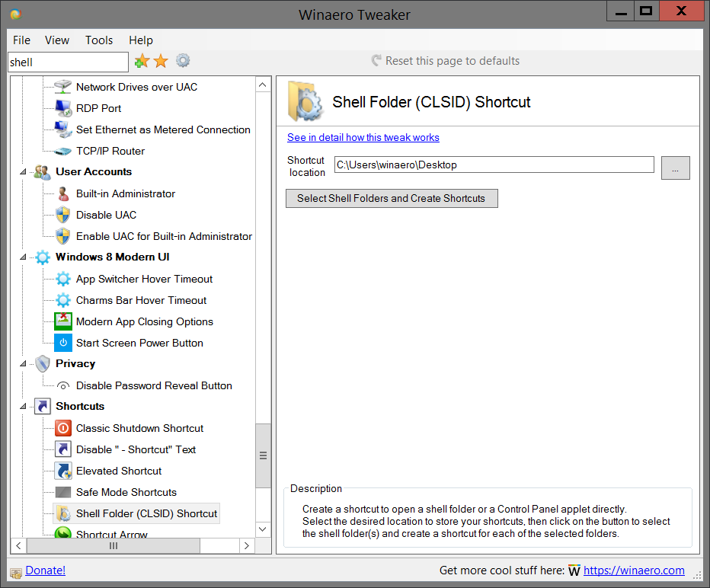Screen dimensions: 710x588
Task: Click the add to favorites star icon
Action: [x=142, y=61]
